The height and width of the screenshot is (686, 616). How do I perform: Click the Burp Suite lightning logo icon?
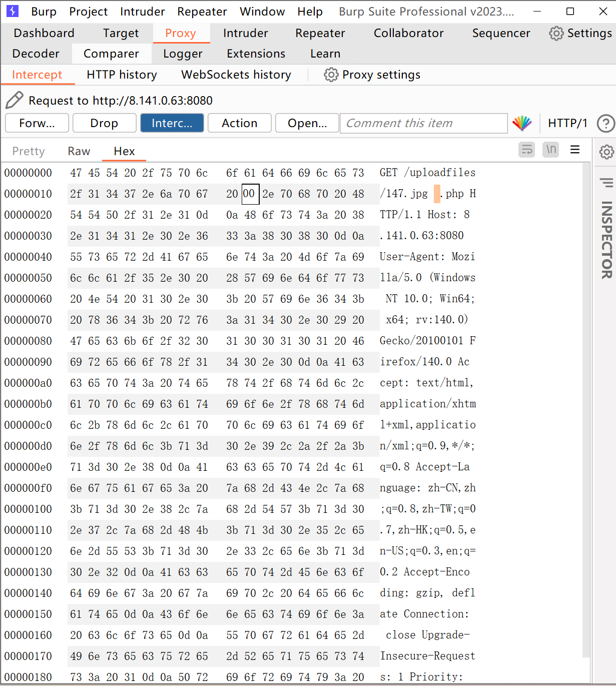(13, 11)
